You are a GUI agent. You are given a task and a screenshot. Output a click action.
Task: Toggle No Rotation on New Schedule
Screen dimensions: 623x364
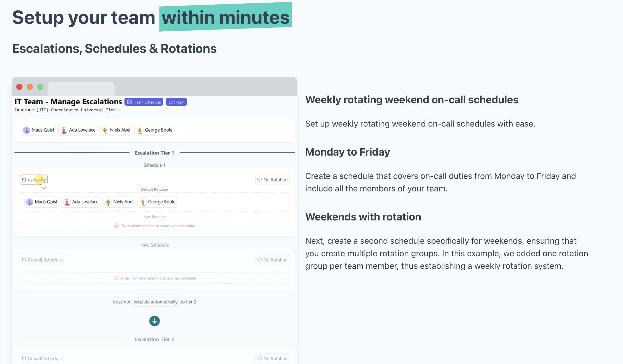pos(272,260)
